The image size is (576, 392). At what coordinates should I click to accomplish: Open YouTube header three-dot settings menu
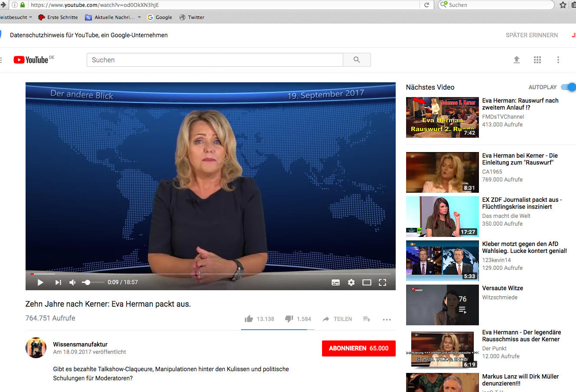click(558, 60)
